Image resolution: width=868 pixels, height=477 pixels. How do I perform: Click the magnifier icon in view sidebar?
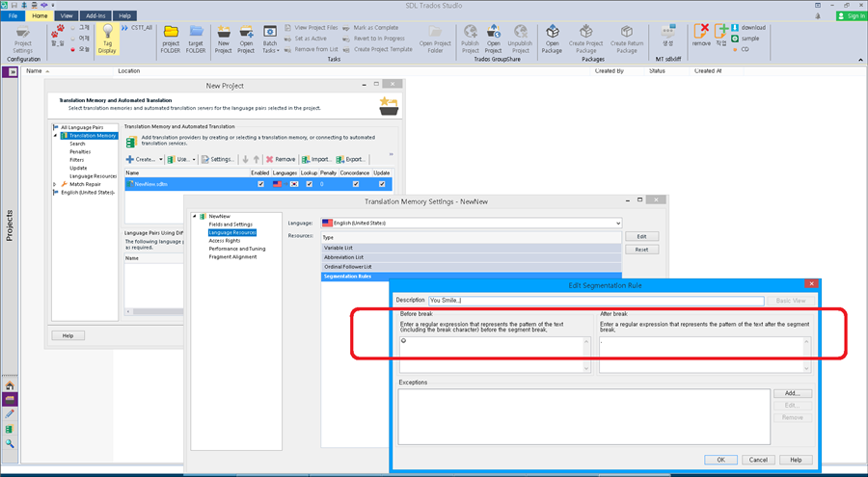10,443
